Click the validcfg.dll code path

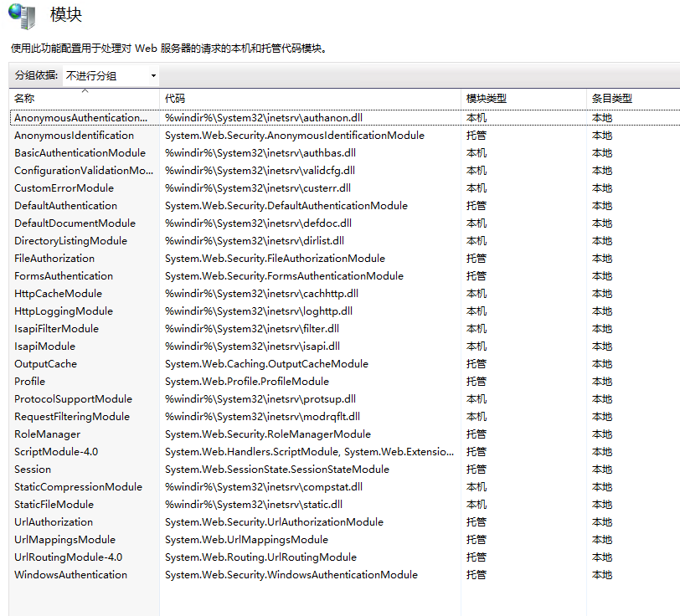point(260,171)
